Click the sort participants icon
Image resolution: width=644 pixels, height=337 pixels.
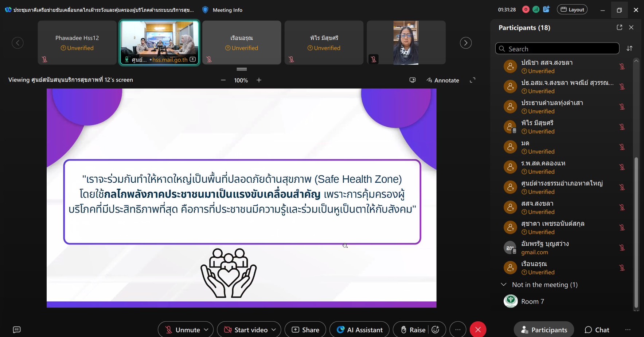pos(629,48)
